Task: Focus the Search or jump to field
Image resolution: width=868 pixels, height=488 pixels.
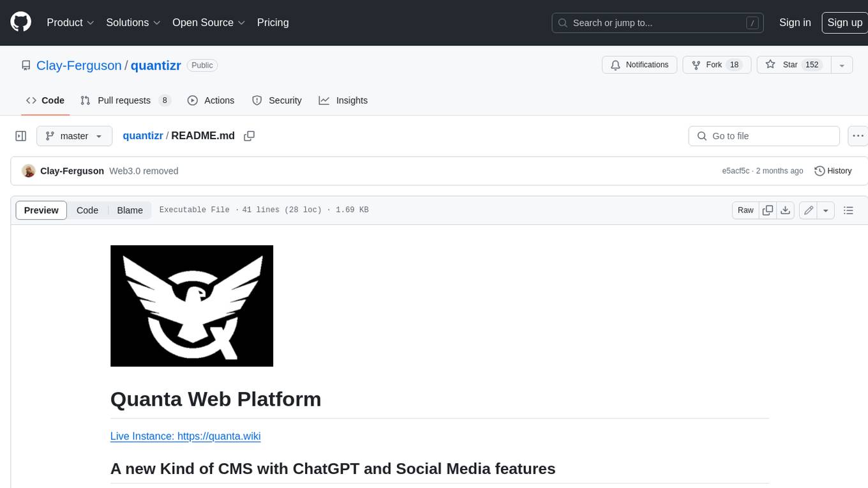Action: tap(659, 23)
